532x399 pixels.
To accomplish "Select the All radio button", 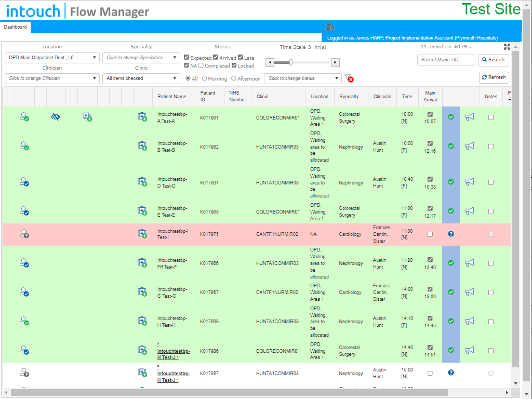I will point(188,78).
